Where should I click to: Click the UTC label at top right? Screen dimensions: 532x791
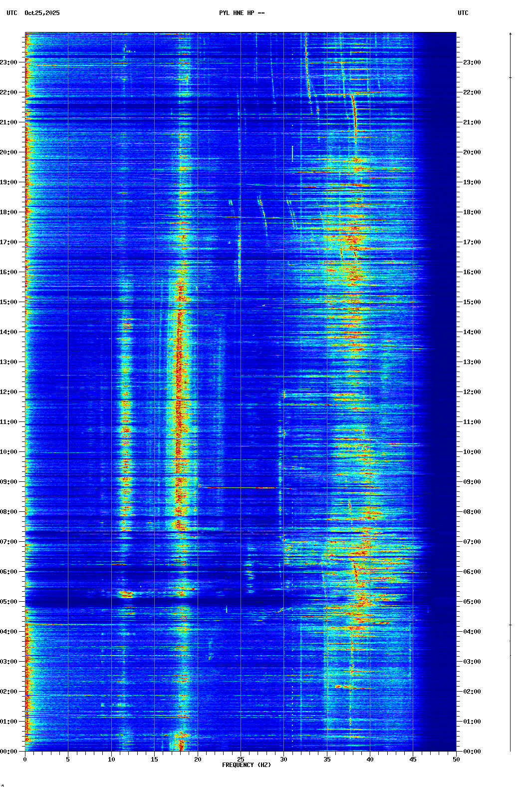point(463,13)
